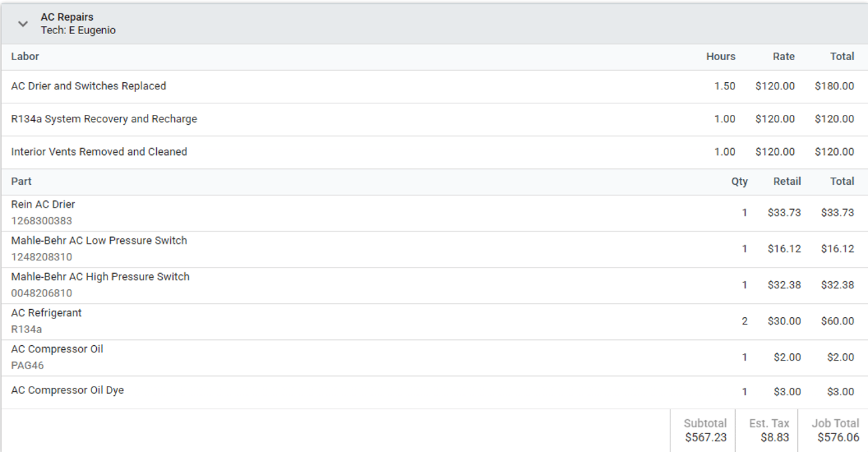The width and height of the screenshot is (868, 452).
Task: Click the Est. Tax amount $8.83
Action: [775, 438]
